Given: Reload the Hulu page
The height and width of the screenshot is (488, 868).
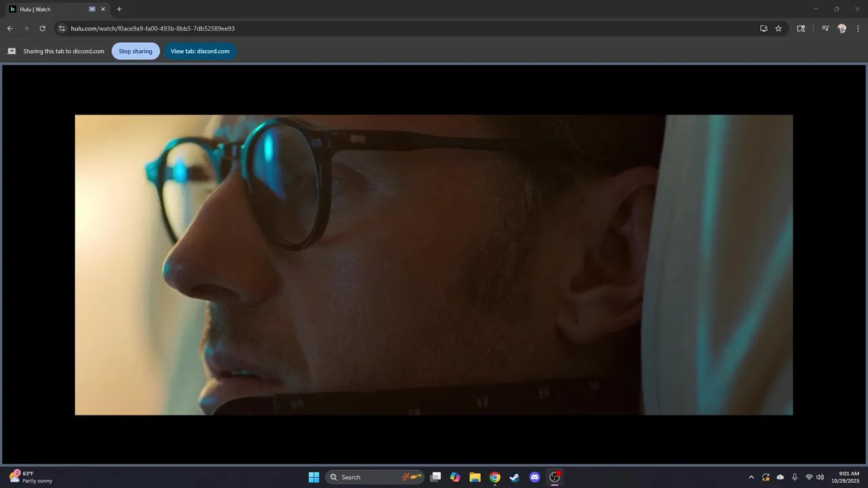Looking at the screenshot, I should [42, 28].
